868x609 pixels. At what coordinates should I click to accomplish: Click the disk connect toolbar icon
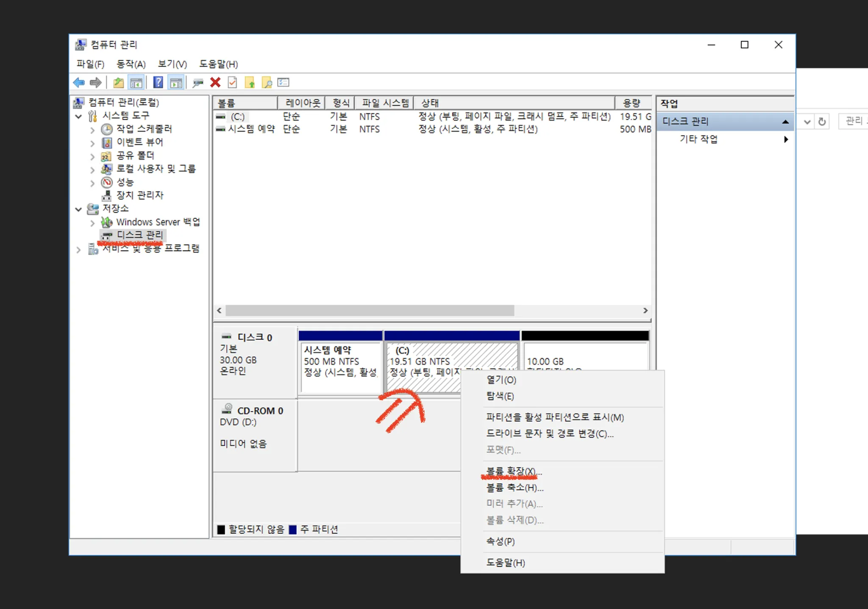(x=198, y=83)
